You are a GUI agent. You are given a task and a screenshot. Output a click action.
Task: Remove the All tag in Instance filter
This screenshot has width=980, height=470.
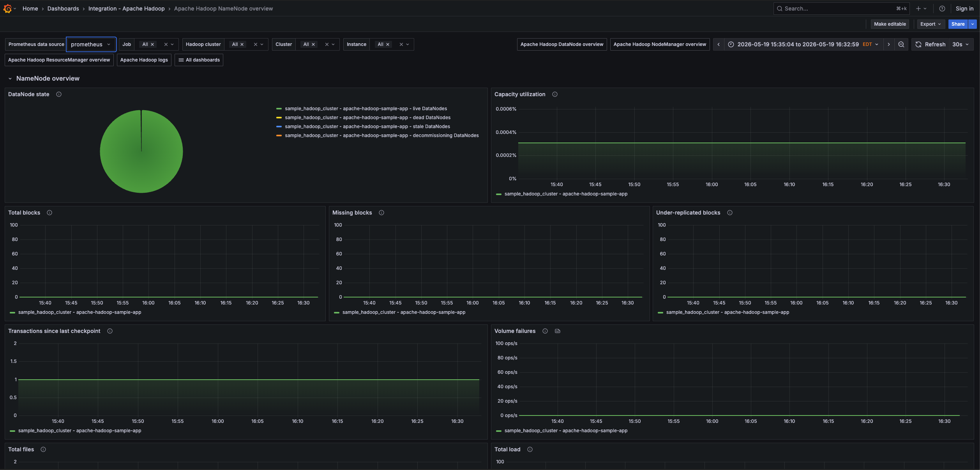[x=388, y=44]
